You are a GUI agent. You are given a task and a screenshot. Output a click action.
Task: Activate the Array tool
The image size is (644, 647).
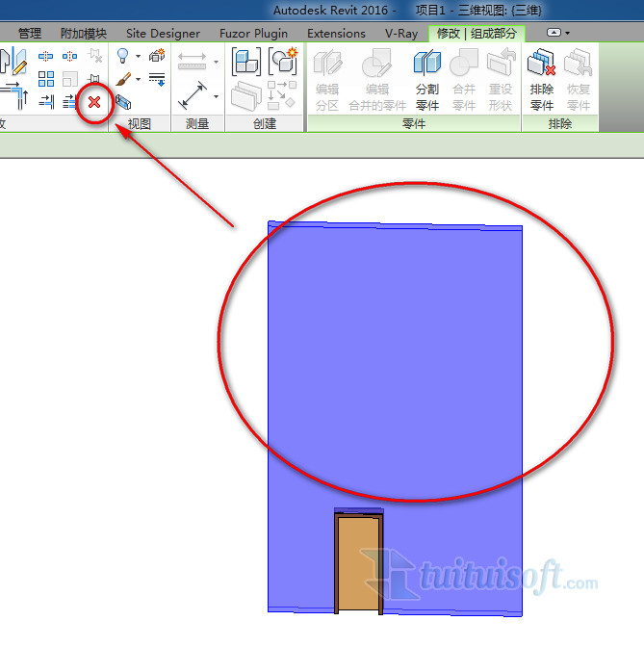[x=46, y=79]
